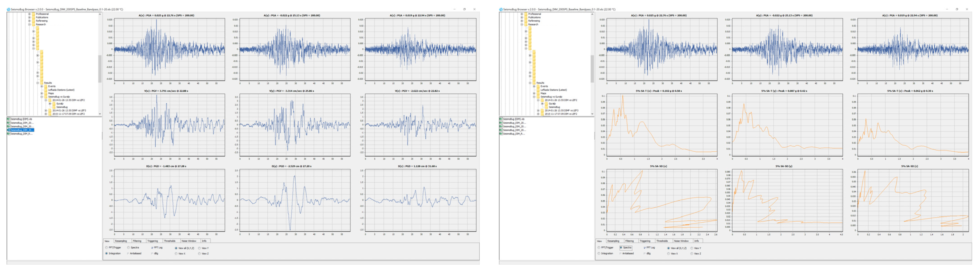Open SeismoBug (DIM).xls file icon in left window
This screenshot has width=980, height=273.
tap(8, 119)
